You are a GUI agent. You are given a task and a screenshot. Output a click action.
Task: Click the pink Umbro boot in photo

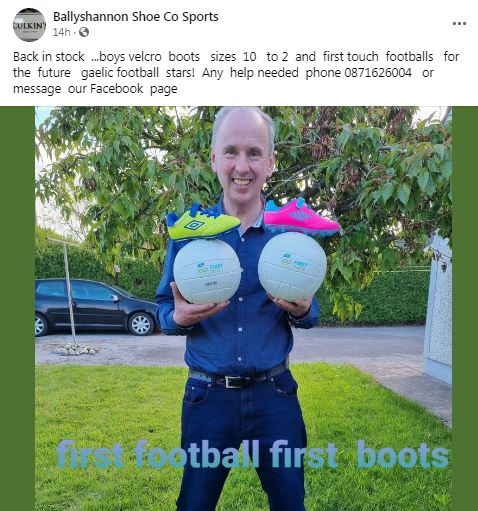(301, 217)
